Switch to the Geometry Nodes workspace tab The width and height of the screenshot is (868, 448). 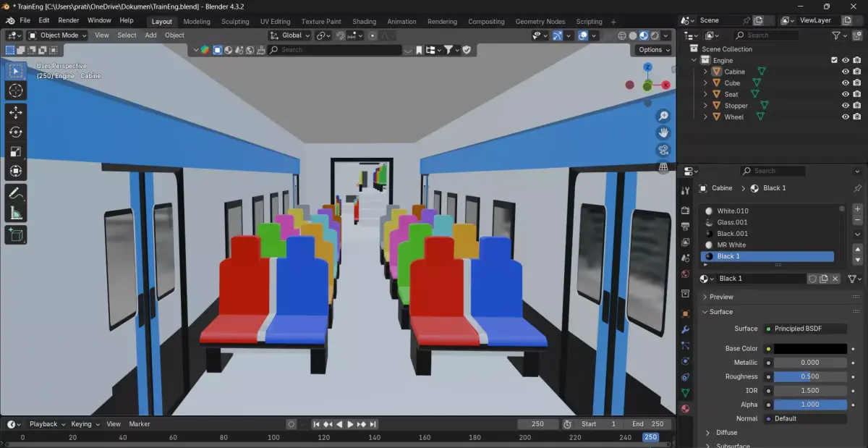[540, 22]
